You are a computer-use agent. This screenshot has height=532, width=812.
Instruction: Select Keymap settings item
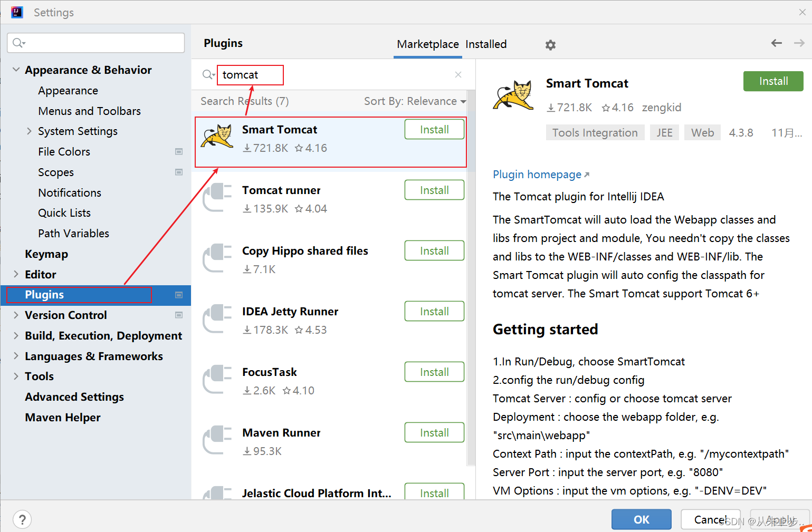click(x=46, y=254)
